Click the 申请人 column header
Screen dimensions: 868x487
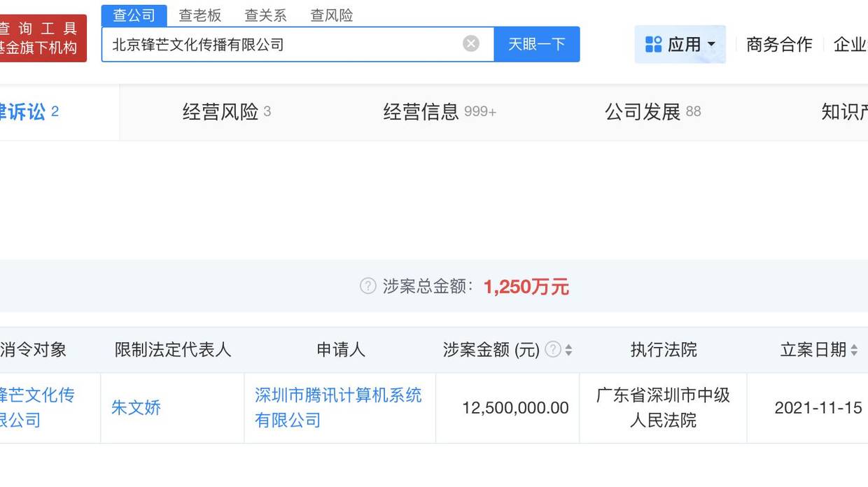click(x=341, y=350)
